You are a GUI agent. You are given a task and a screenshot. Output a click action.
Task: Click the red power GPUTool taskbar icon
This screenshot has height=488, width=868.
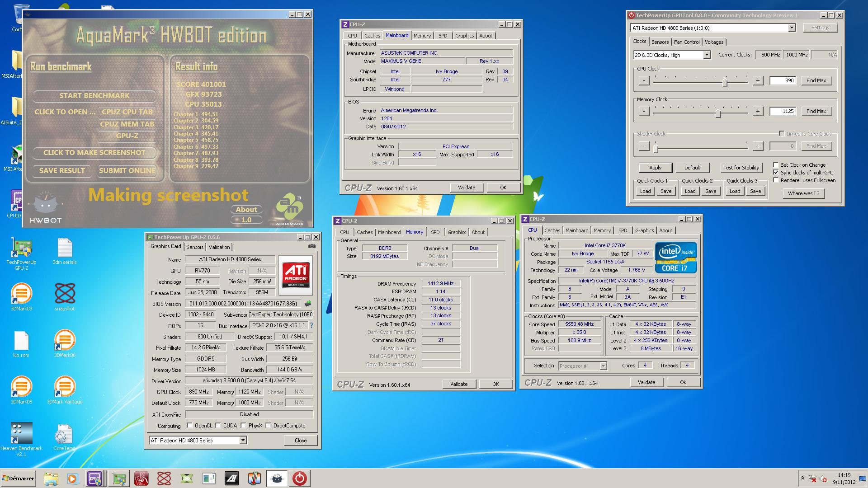300,479
